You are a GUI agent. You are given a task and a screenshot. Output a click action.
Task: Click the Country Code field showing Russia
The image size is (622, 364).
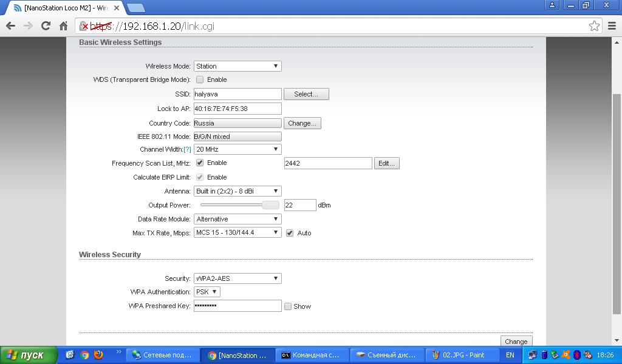pos(238,123)
